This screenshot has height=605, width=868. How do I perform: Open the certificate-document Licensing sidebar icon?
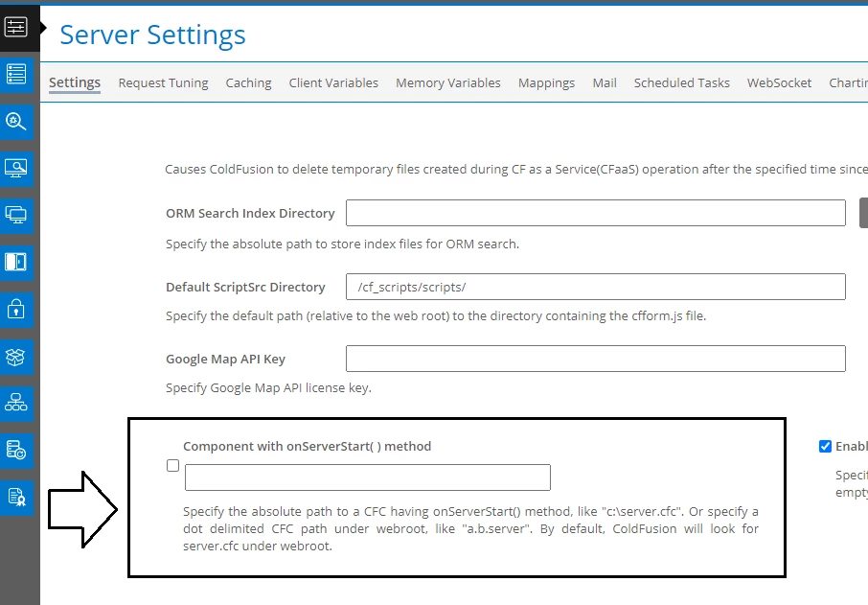[x=16, y=497]
